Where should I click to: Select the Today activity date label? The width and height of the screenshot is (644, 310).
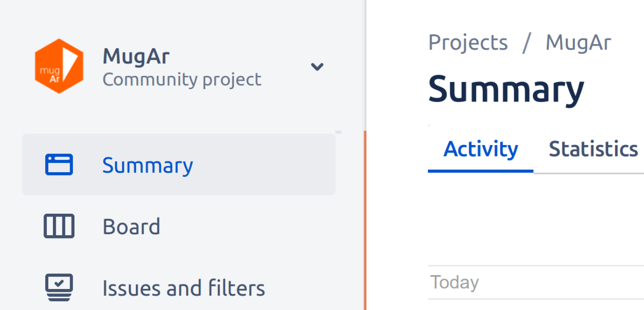tap(455, 282)
